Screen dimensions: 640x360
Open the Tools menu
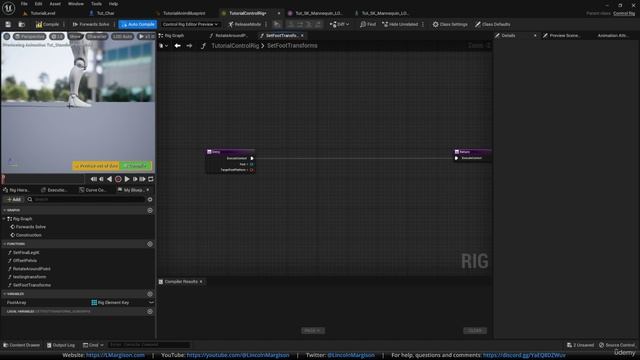96,4
